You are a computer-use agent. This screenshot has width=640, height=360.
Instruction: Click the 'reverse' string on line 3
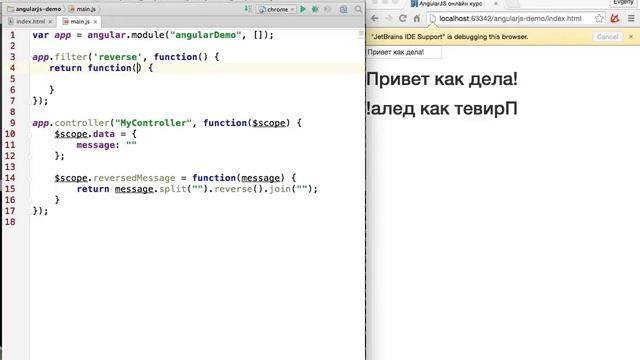point(118,57)
